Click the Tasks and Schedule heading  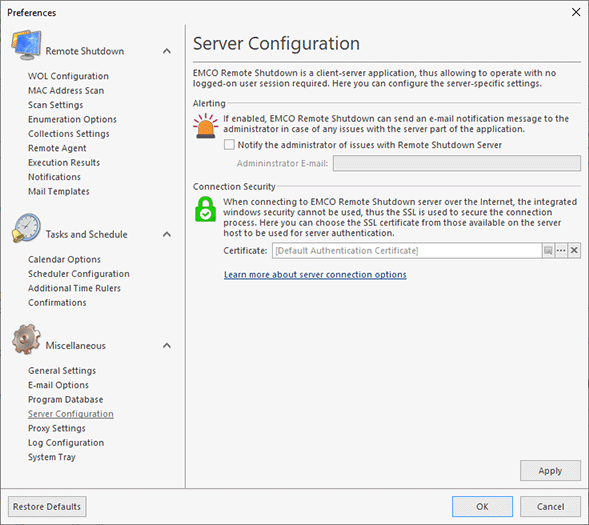click(86, 234)
